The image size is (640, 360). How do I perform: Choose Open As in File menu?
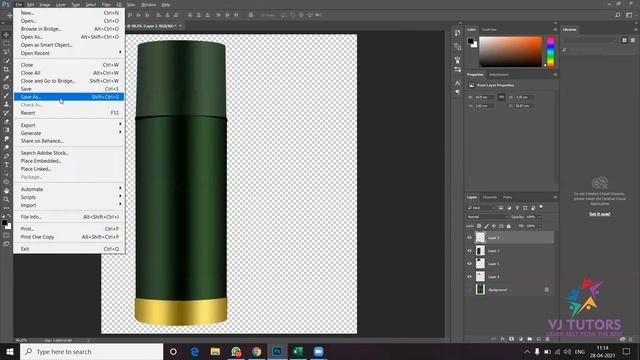tap(69, 37)
